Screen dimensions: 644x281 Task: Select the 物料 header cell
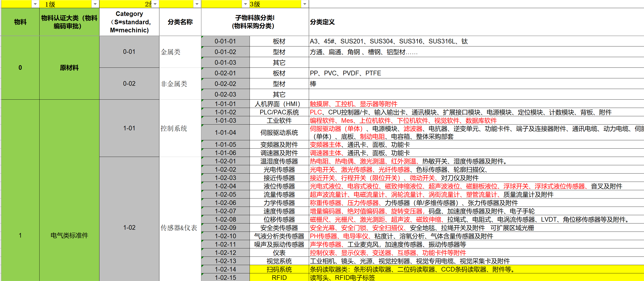pos(20,22)
